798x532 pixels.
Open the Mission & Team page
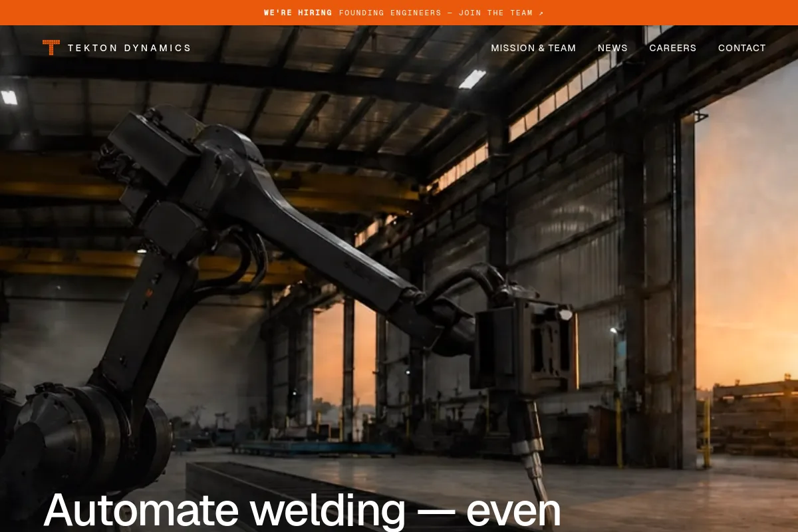533,48
